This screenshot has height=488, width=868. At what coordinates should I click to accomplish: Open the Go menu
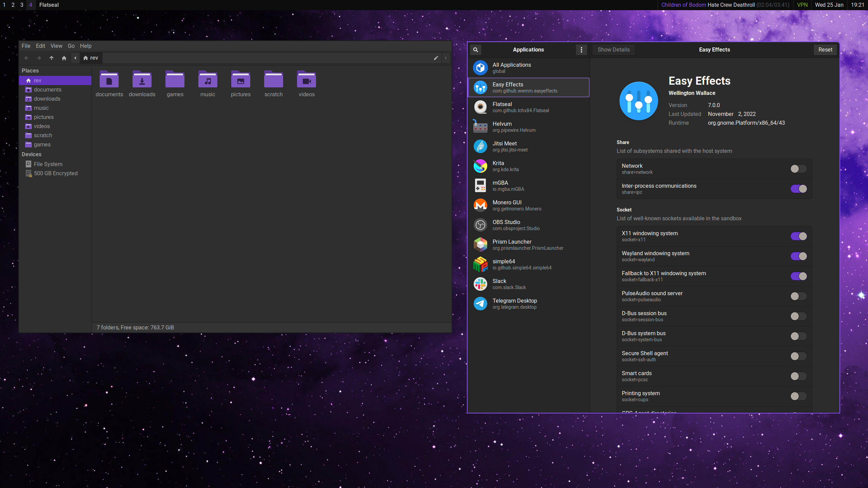point(71,46)
